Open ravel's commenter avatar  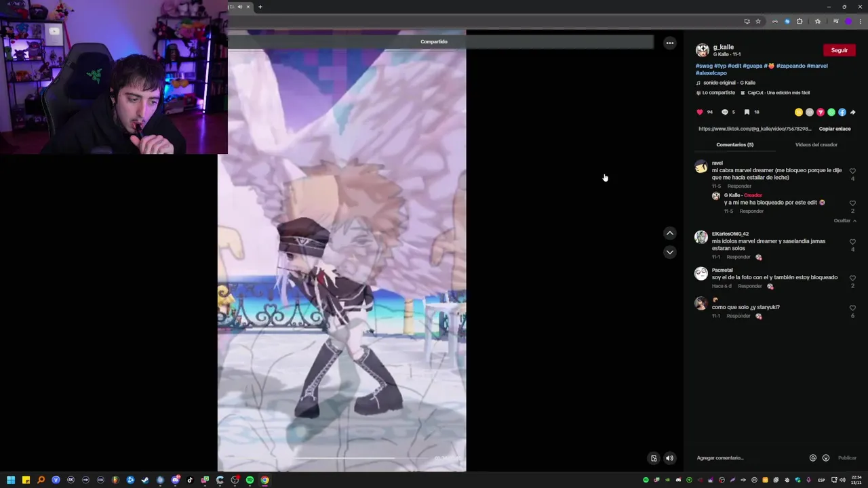click(x=701, y=167)
